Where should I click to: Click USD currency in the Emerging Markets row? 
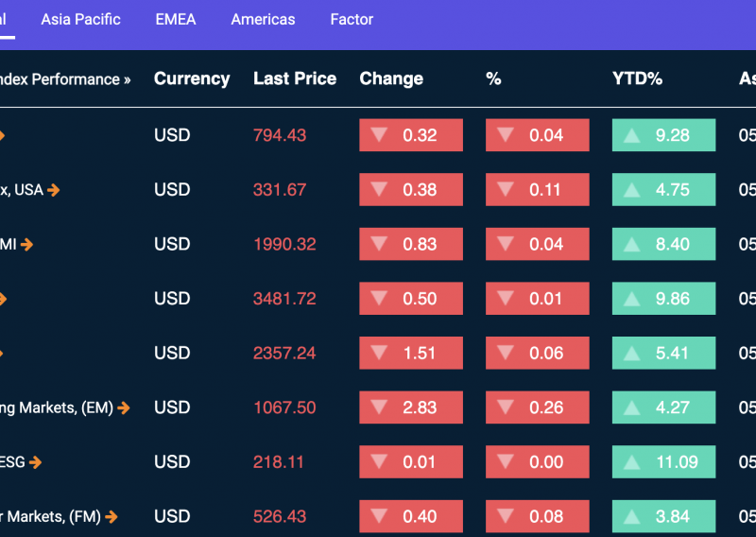172,407
